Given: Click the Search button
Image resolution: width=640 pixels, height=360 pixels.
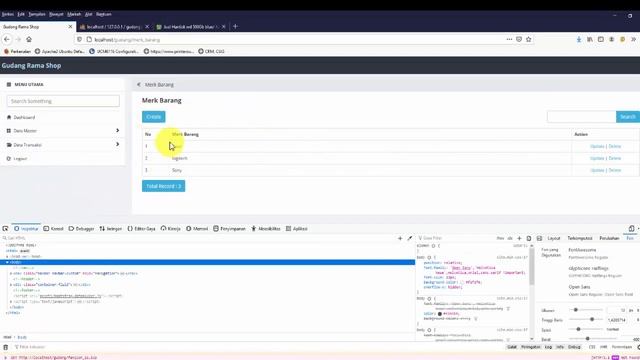Looking at the screenshot, I should coord(627,117).
